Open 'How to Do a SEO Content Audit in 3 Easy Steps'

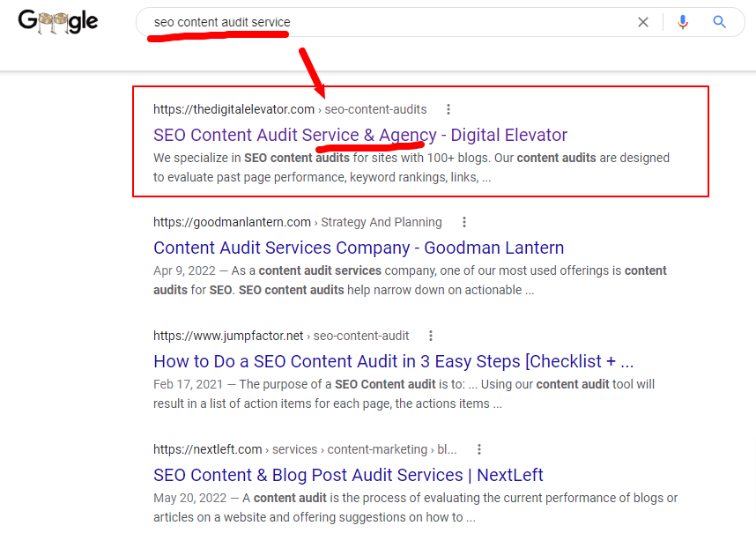[394, 361]
